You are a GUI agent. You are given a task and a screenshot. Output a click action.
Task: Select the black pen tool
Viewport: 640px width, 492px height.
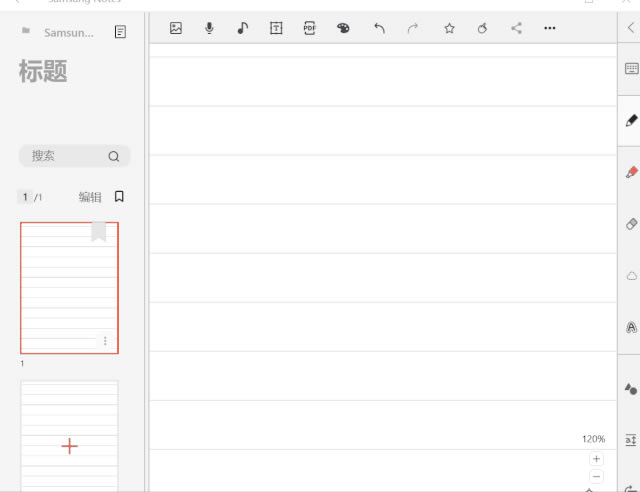[x=631, y=120]
